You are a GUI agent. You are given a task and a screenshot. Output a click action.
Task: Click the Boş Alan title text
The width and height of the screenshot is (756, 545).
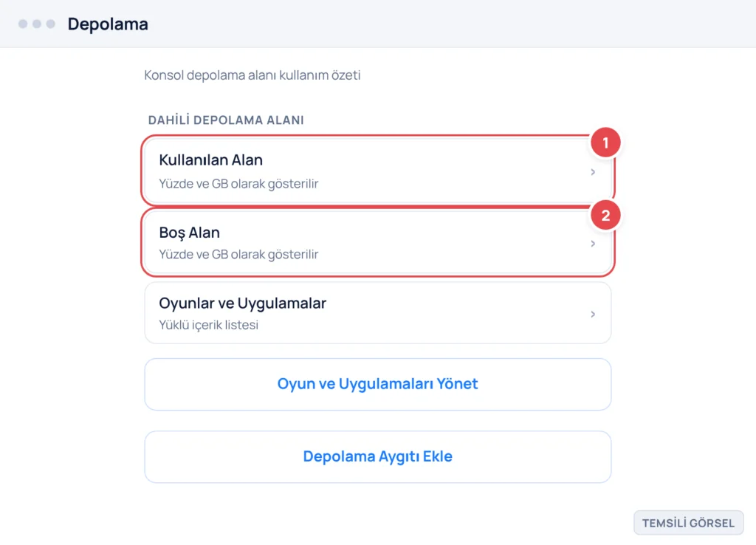(x=190, y=233)
